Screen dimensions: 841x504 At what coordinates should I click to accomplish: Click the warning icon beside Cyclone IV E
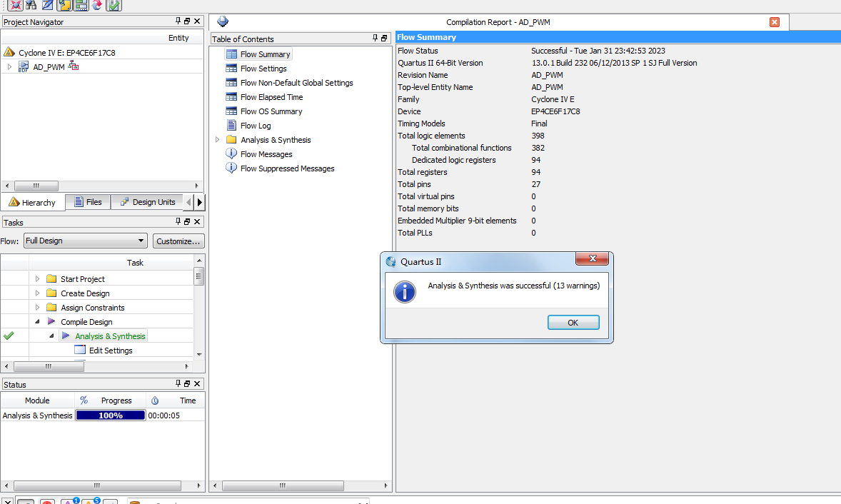(x=9, y=52)
